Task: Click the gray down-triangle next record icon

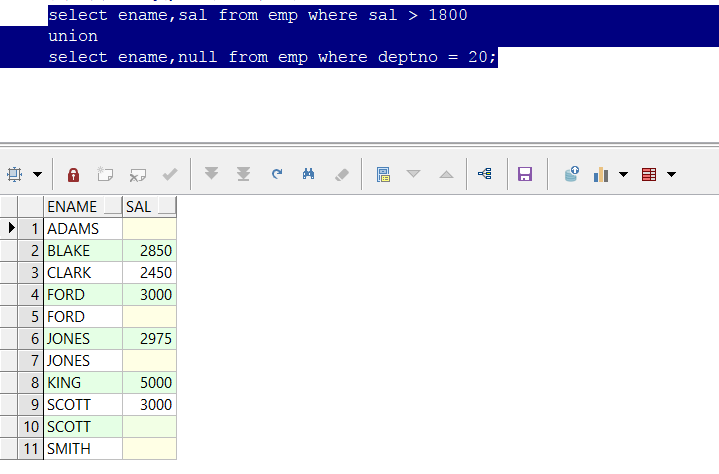Action: point(414,173)
